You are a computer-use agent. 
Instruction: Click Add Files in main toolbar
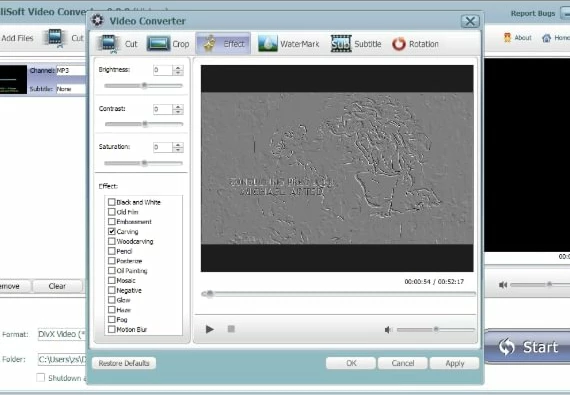[x=17, y=38]
